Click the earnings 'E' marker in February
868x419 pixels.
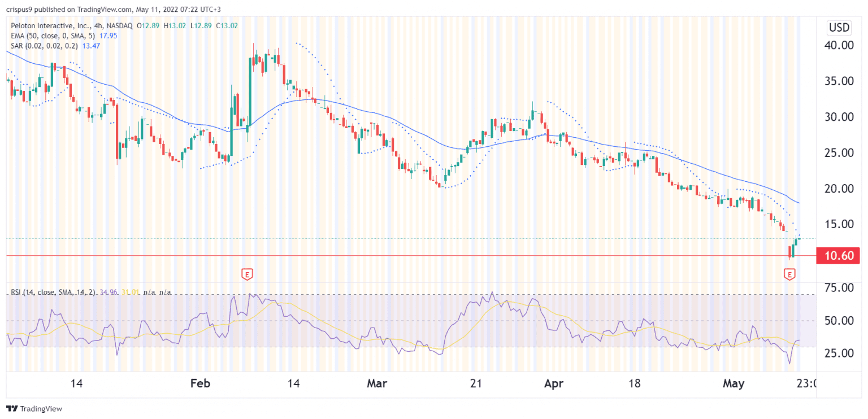[246, 274]
